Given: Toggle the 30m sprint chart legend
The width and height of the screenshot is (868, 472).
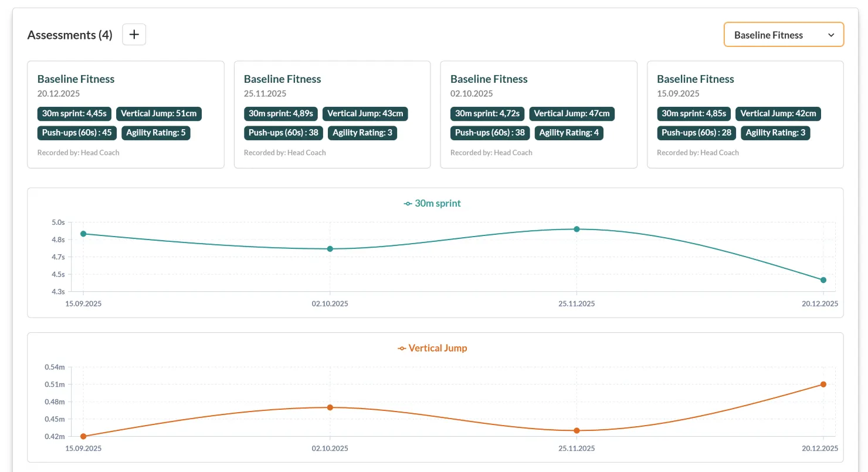Looking at the screenshot, I should click(432, 203).
